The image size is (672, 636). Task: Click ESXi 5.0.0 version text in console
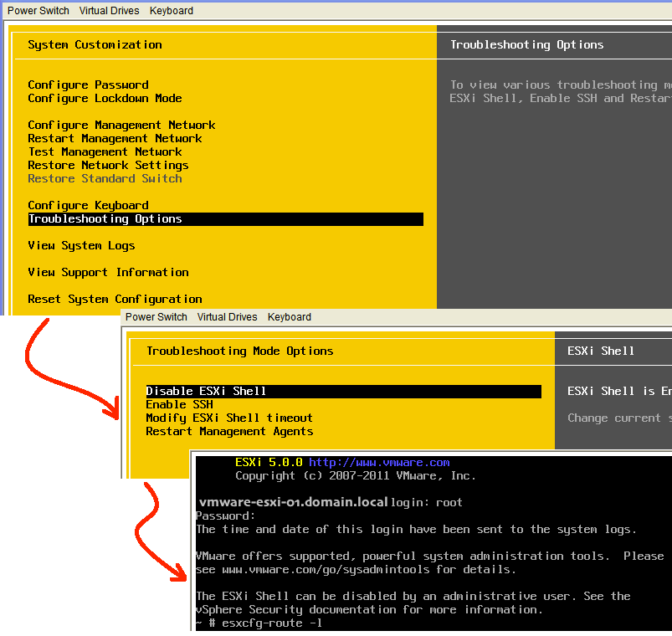click(x=269, y=463)
